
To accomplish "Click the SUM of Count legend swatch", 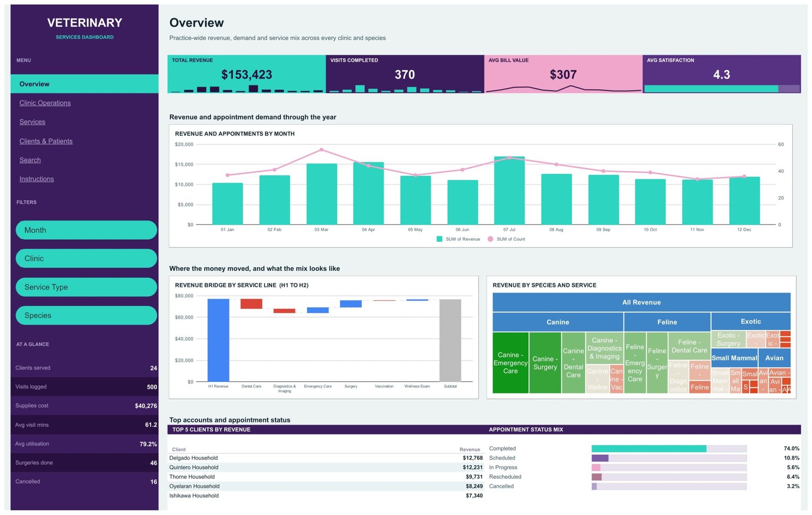I will (x=490, y=239).
